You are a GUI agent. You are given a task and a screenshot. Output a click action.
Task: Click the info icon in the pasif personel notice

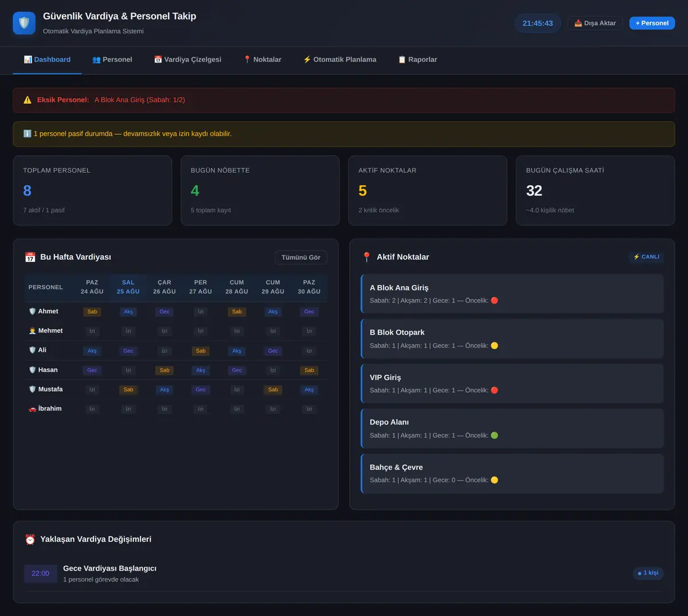pyautogui.click(x=27, y=134)
